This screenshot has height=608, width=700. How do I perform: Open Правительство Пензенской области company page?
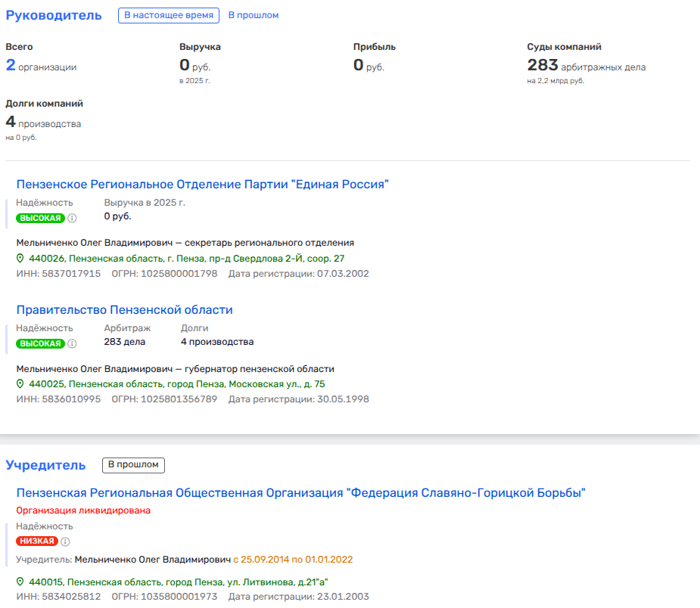click(x=124, y=310)
